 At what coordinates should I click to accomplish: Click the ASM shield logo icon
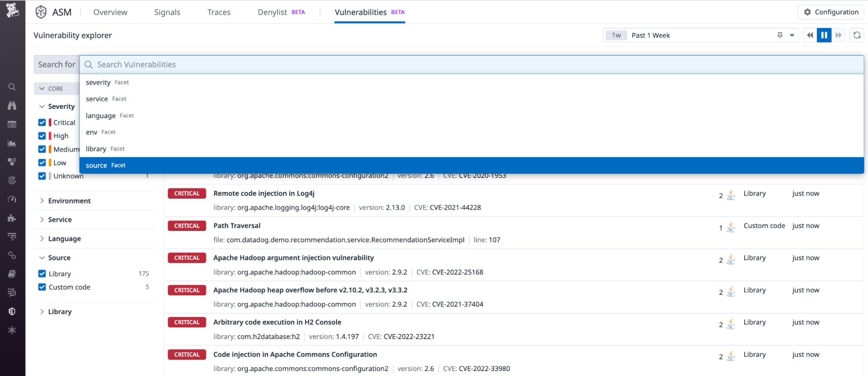pos(41,12)
